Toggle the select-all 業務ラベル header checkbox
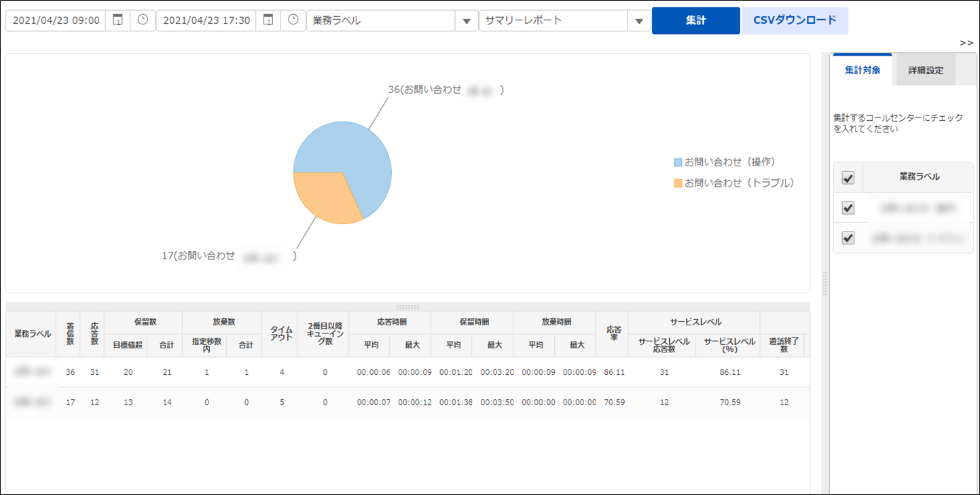Image resolution: width=980 pixels, height=495 pixels. pos(848,178)
